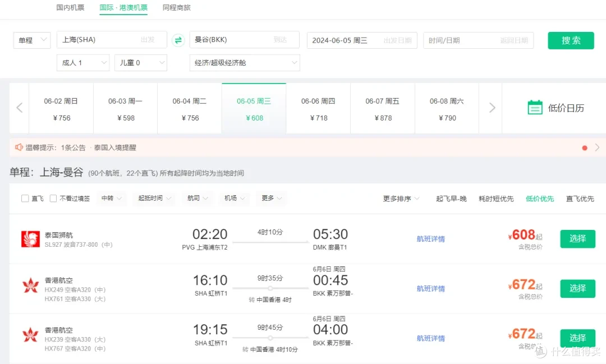606x364 pixels.
Task: Expand the 航司 airline filter
Action: [198, 198]
